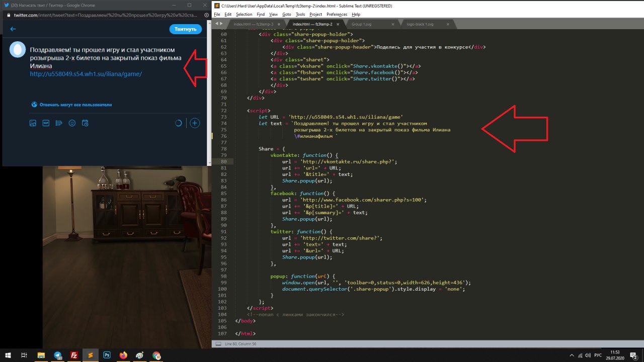Click the globe icon by reply setting
Screen dimensions: 644x362
(34, 105)
